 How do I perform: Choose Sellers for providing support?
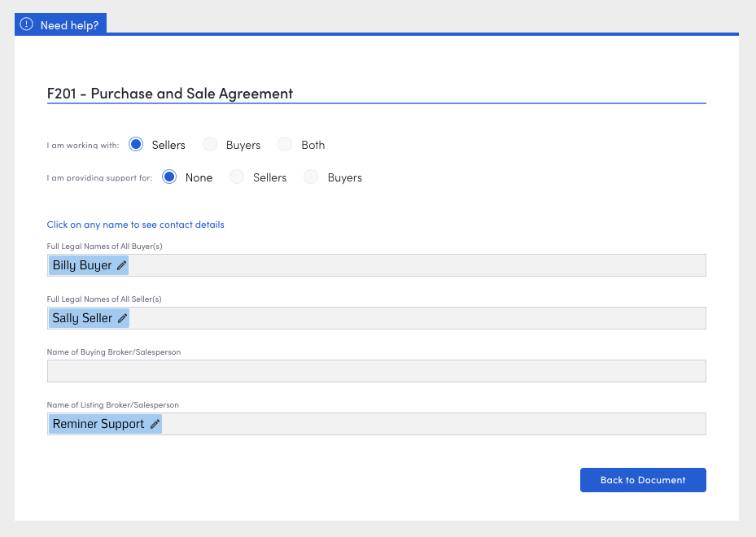237,177
